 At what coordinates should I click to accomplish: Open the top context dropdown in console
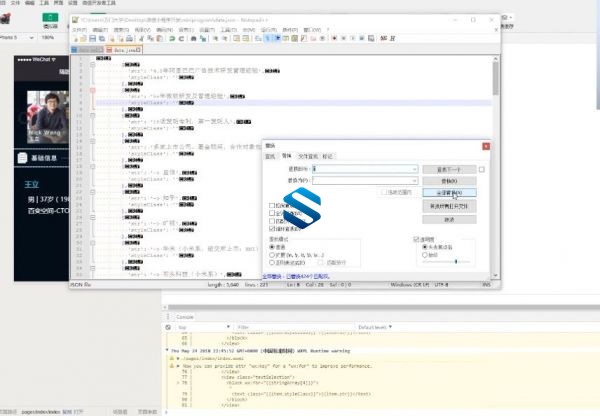tap(203, 327)
